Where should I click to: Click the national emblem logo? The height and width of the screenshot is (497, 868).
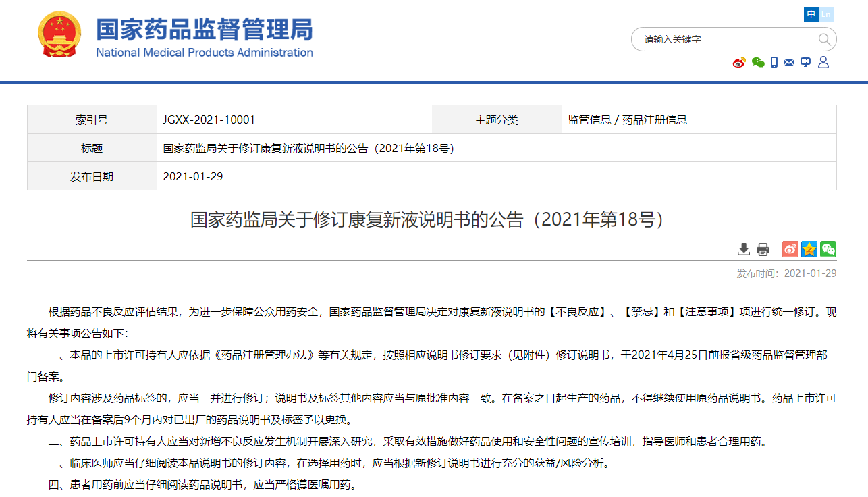coord(59,34)
